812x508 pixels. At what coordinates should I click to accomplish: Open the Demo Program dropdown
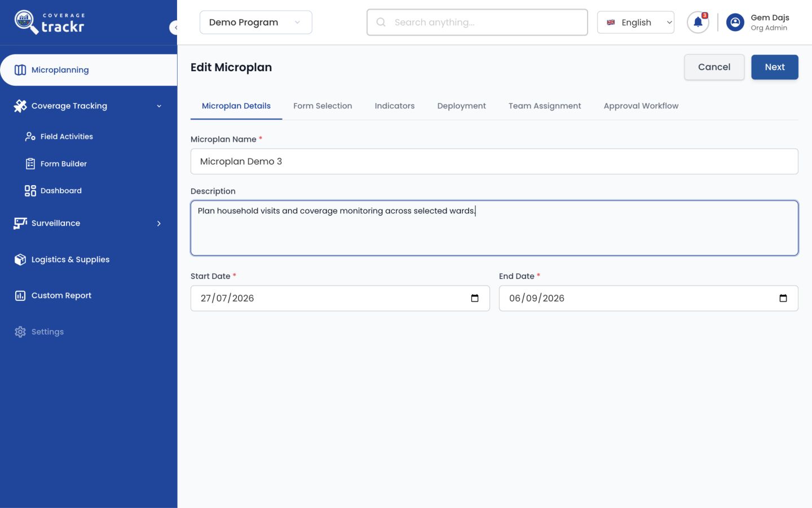click(255, 23)
